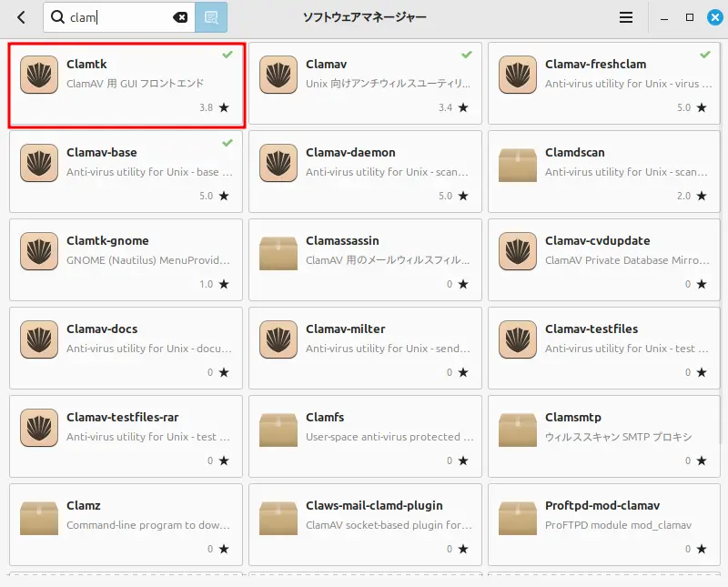Open the hamburger menu
This screenshot has width=728, height=587.
point(626,17)
